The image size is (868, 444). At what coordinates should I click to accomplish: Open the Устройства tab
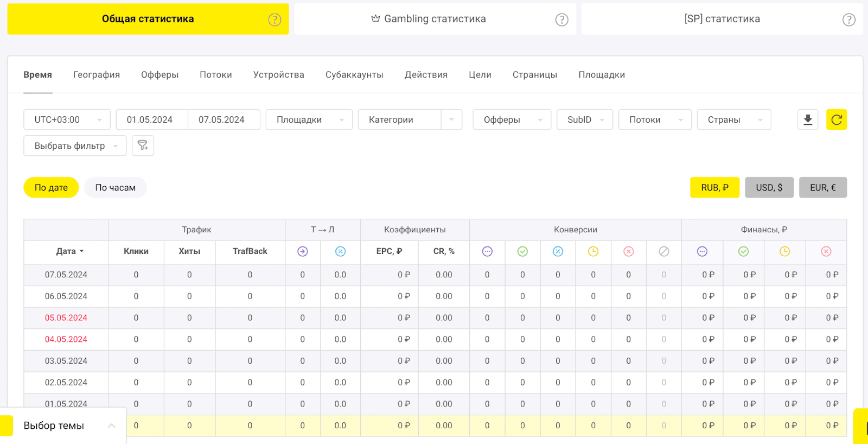pos(278,74)
